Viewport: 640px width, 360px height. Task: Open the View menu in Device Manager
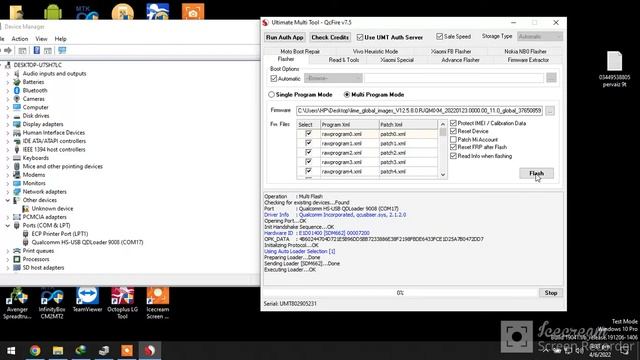(41, 39)
